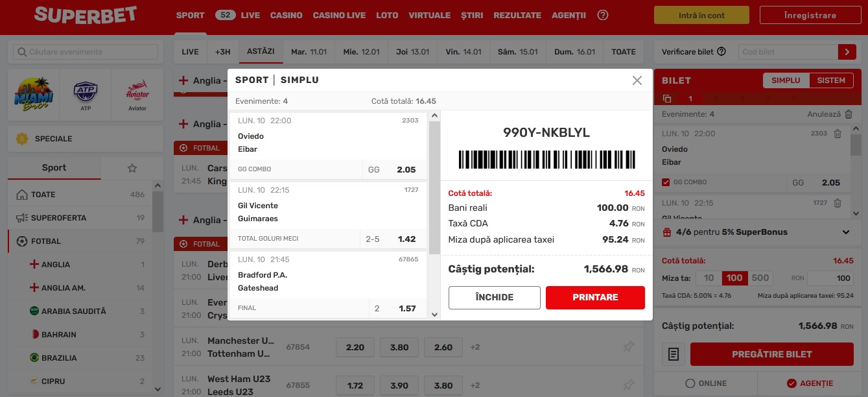Click the Pregătire Bilet button
The width and height of the screenshot is (868, 397).
click(x=771, y=354)
